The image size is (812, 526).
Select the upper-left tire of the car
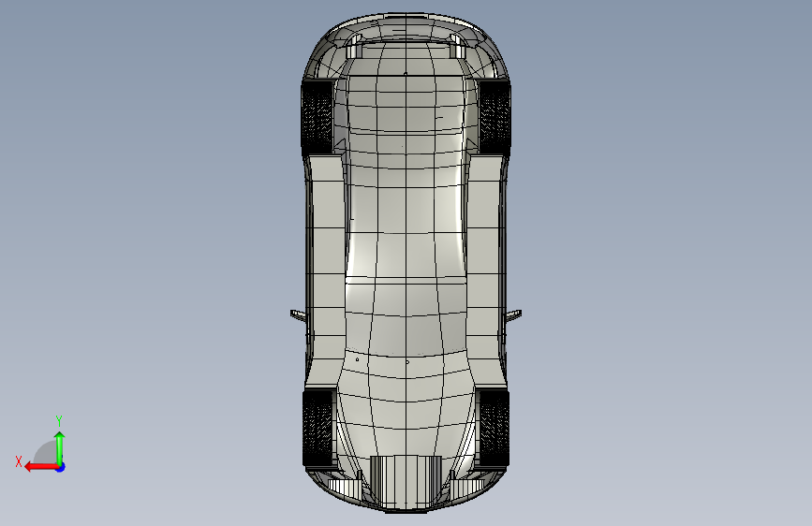click(317, 116)
